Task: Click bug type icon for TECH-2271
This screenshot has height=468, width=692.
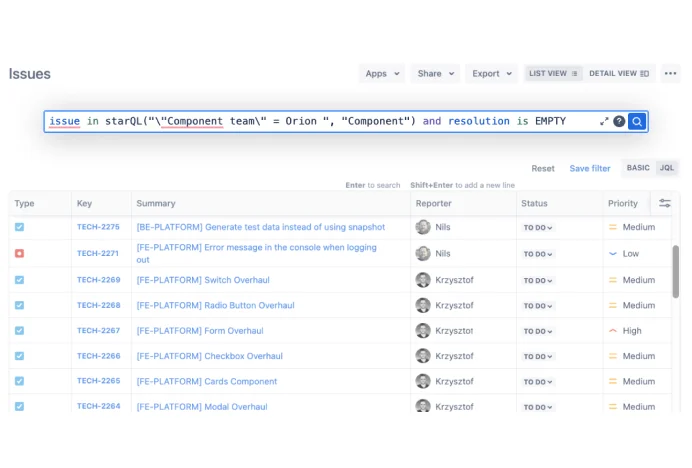Action: tap(19, 253)
